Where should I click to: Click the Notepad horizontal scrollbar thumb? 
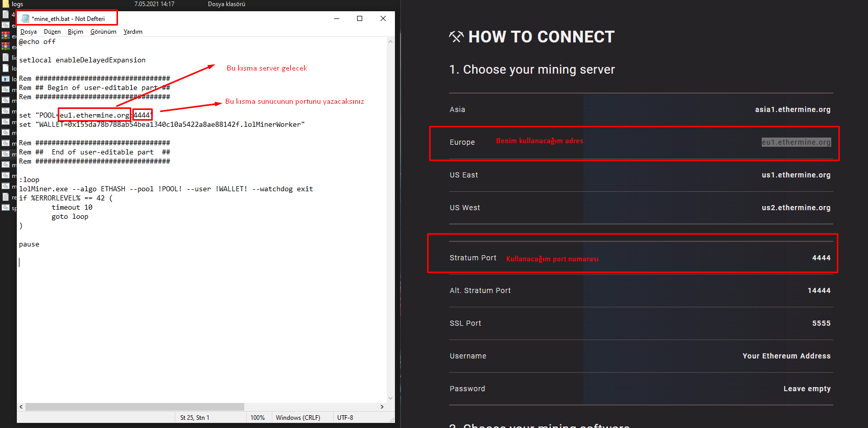tap(135, 407)
